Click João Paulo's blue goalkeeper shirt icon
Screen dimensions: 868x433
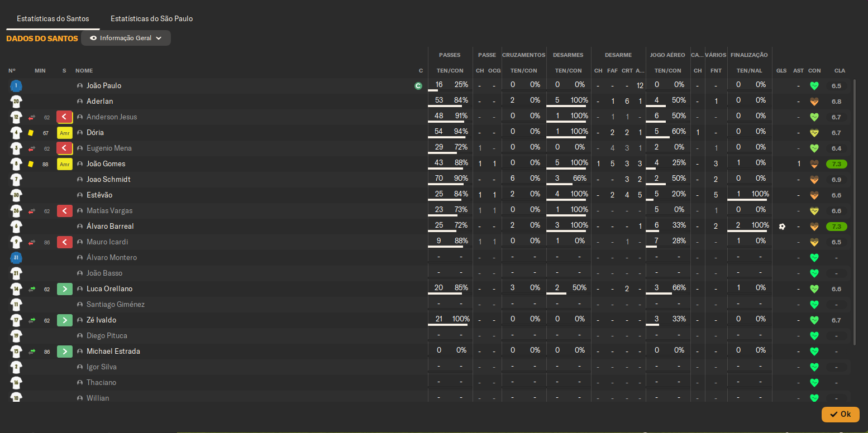click(16, 86)
